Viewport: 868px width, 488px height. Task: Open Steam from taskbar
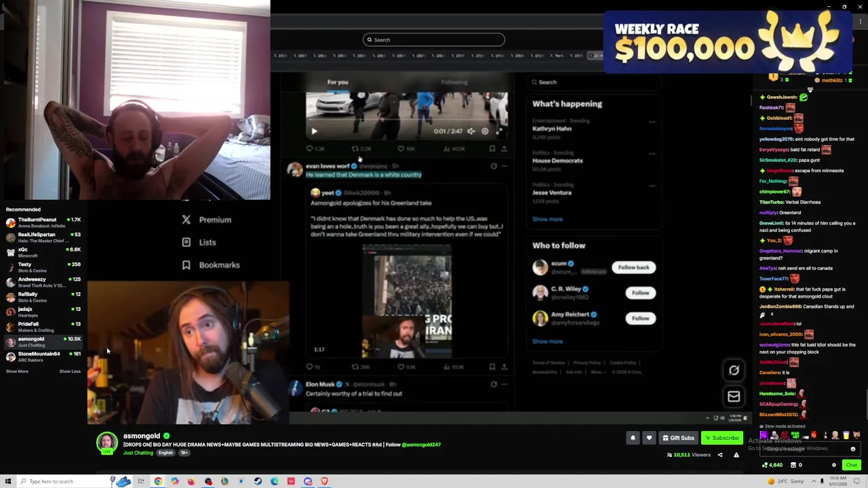pyautogui.click(x=258, y=481)
